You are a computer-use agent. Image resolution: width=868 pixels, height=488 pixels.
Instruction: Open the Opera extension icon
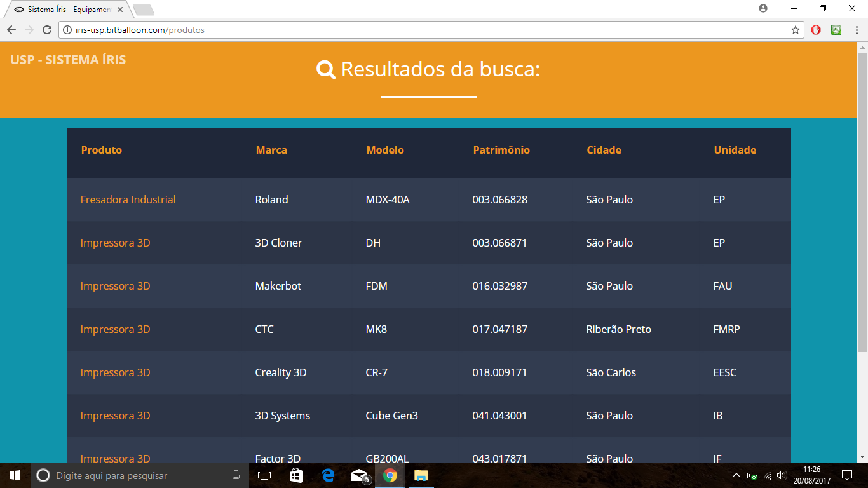816,30
